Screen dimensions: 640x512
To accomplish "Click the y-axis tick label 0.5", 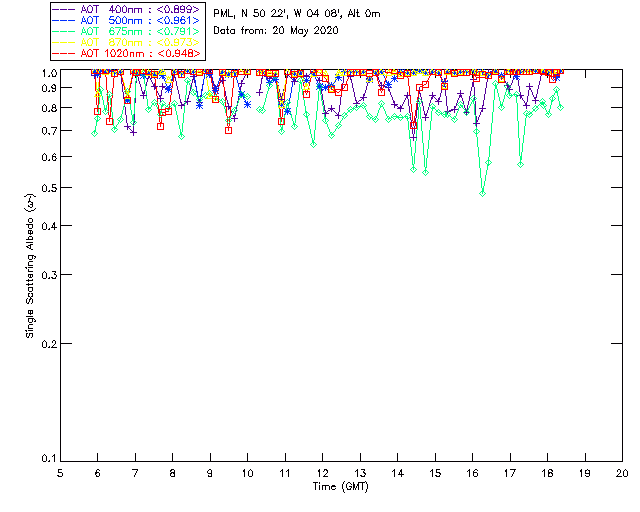I will point(48,188).
